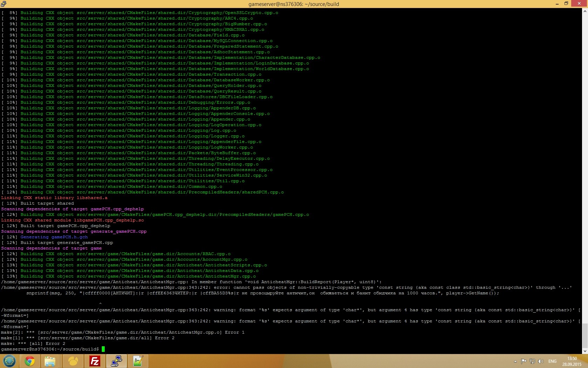Click the network connection tray icon
The height and width of the screenshot is (368, 588).
click(x=532, y=361)
